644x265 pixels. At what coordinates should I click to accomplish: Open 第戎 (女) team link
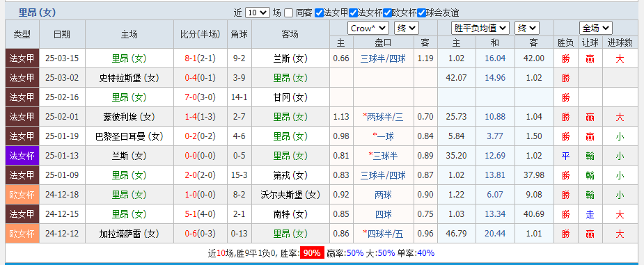290,175
